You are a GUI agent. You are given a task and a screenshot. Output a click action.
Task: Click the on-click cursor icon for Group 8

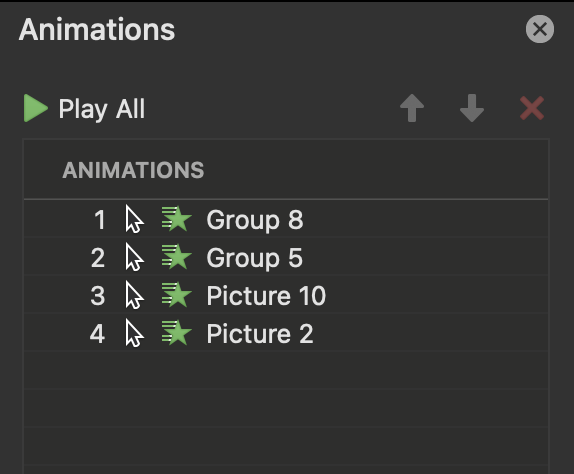[x=134, y=219]
